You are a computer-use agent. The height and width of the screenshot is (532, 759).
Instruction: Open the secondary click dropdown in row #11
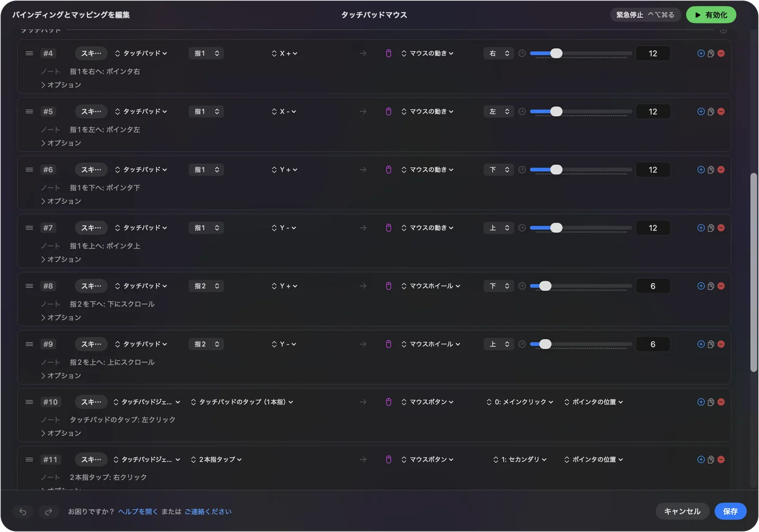pos(520,459)
